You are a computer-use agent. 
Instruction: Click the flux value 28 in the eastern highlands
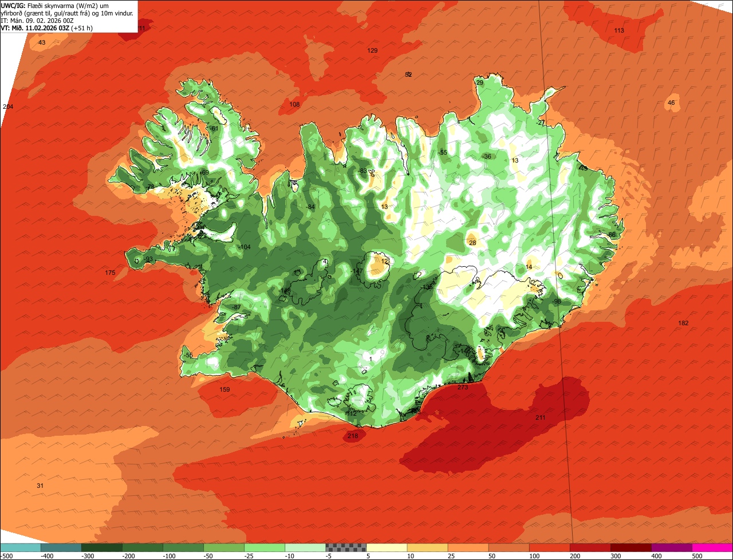click(472, 243)
